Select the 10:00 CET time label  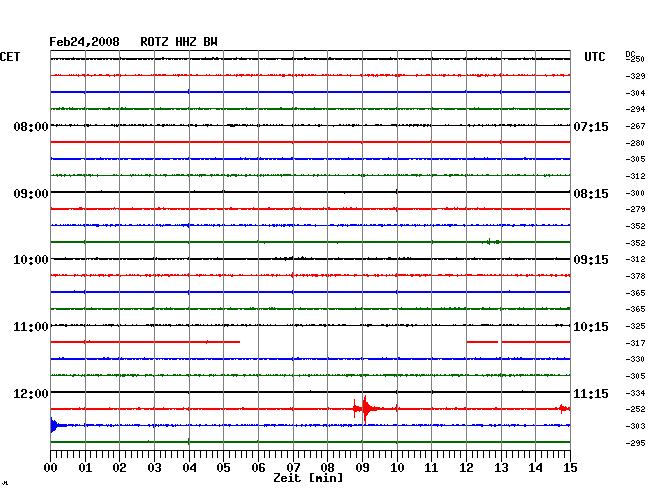coord(31,260)
